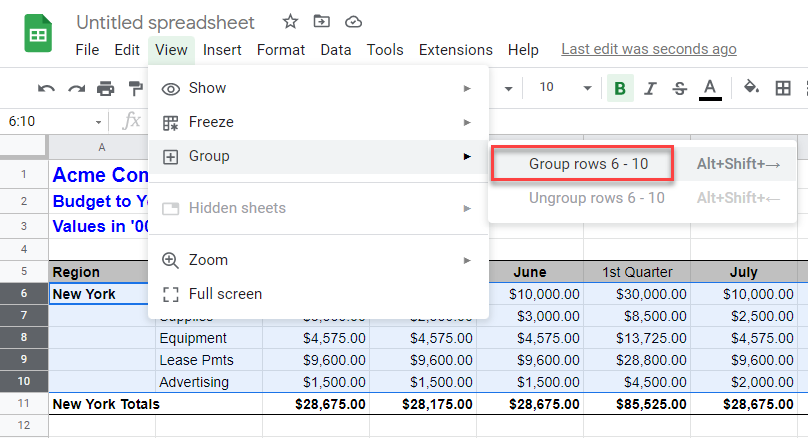Open the Last edit was seconds ago link
The height and width of the screenshot is (438, 808).
pos(649,49)
